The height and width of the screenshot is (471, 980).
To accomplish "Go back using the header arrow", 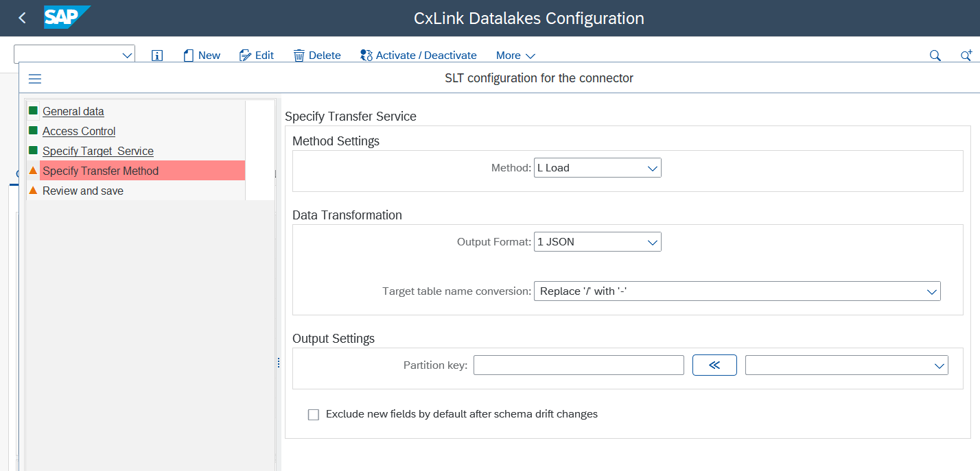I will (x=23, y=18).
